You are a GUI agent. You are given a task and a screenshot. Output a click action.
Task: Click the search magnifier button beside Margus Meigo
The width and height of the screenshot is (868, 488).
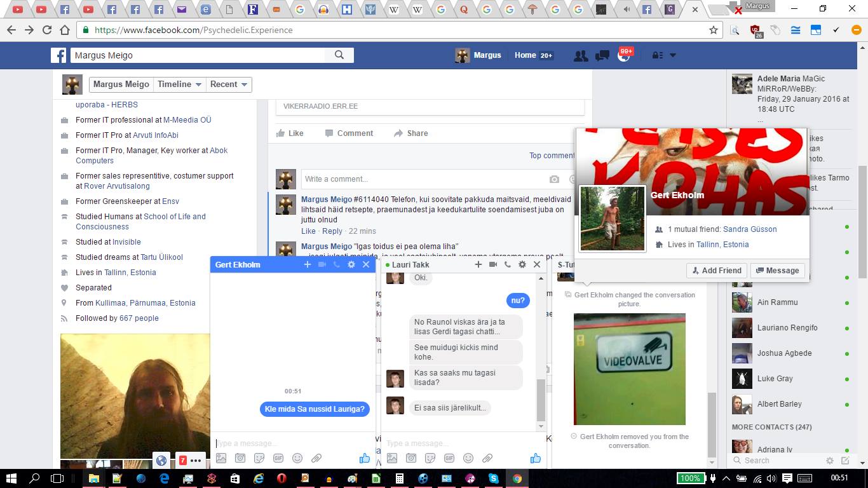click(x=339, y=55)
